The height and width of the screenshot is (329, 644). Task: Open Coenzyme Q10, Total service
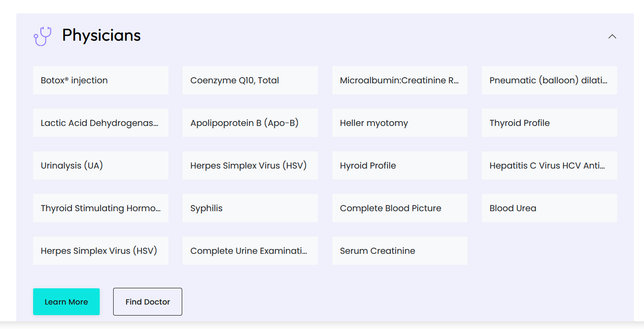click(250, 80)
